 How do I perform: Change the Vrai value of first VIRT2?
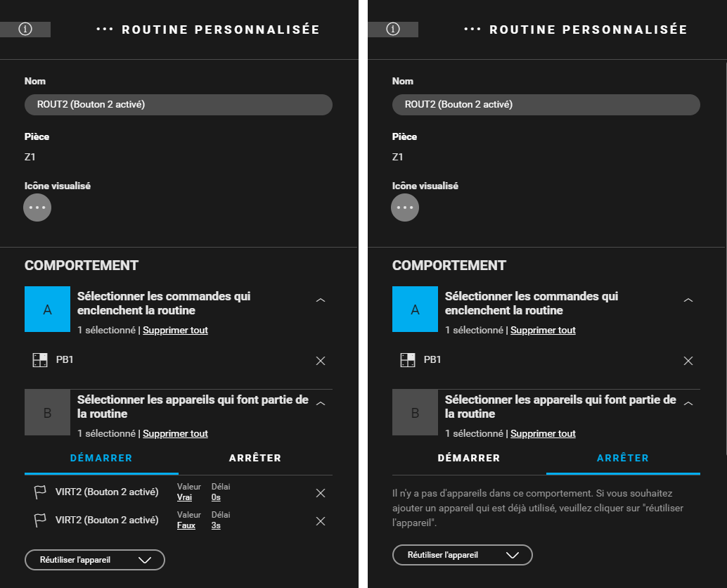pos(184,497)
